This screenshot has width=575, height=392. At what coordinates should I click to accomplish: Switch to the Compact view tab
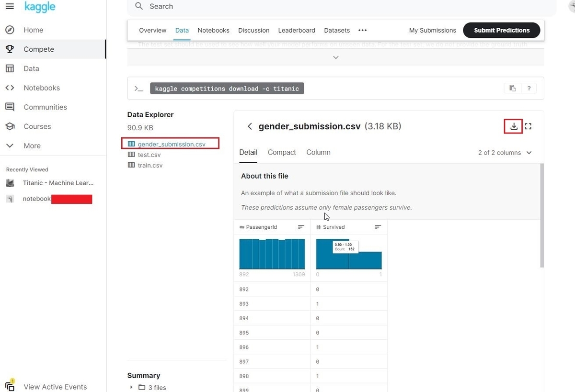[x=282, y=152]
